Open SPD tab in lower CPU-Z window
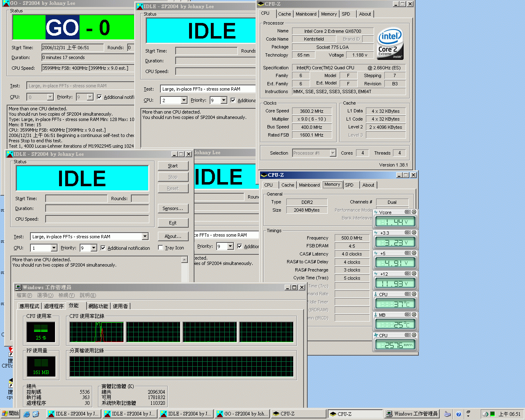The width and height of the screenshot is (525, 420). pos(349,185)
